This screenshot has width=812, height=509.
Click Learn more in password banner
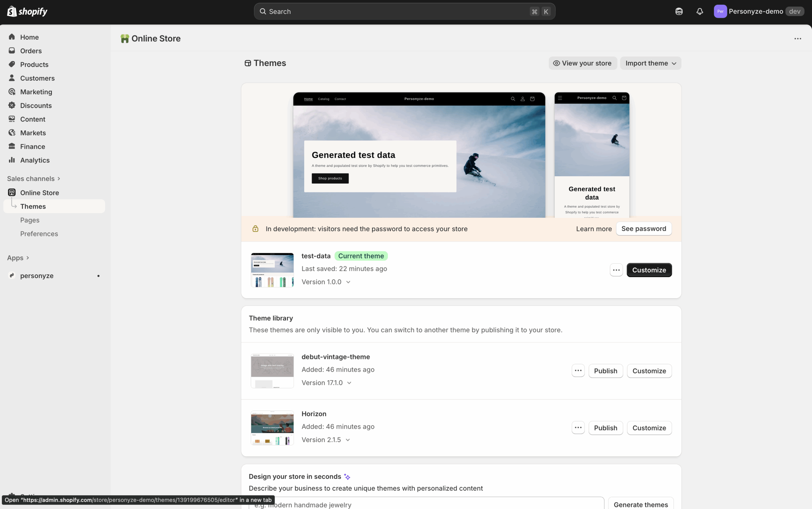(593, 229)
